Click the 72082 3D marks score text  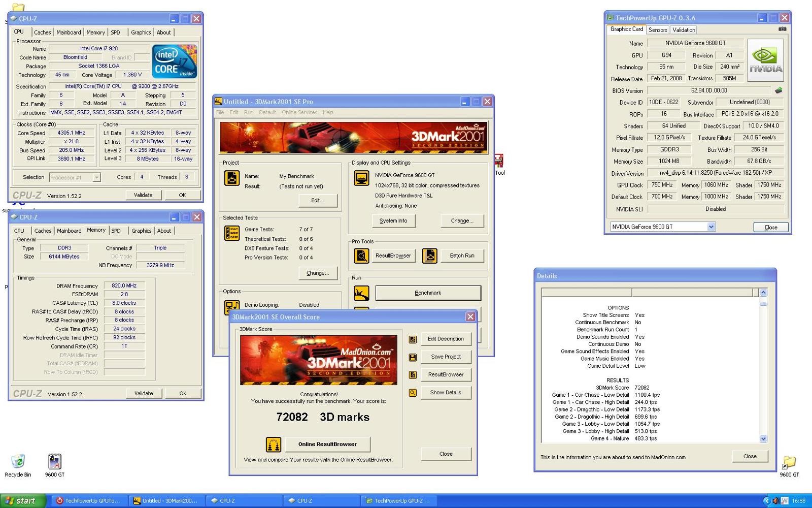(x=323, y=417)
